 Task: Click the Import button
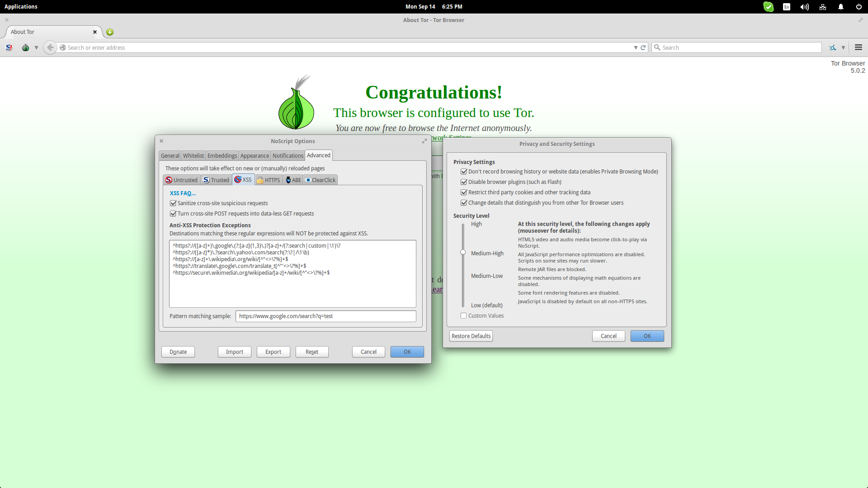[235, 352]
